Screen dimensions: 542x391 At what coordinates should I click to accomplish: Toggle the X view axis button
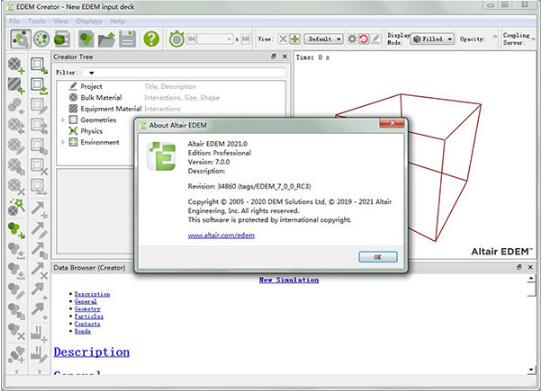(x=283, y=39)
